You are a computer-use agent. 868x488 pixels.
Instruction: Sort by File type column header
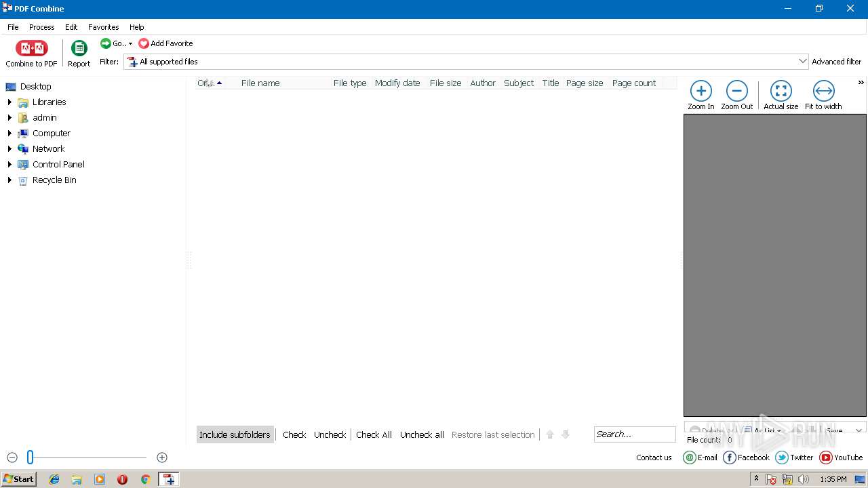click(x=350, y=83)
